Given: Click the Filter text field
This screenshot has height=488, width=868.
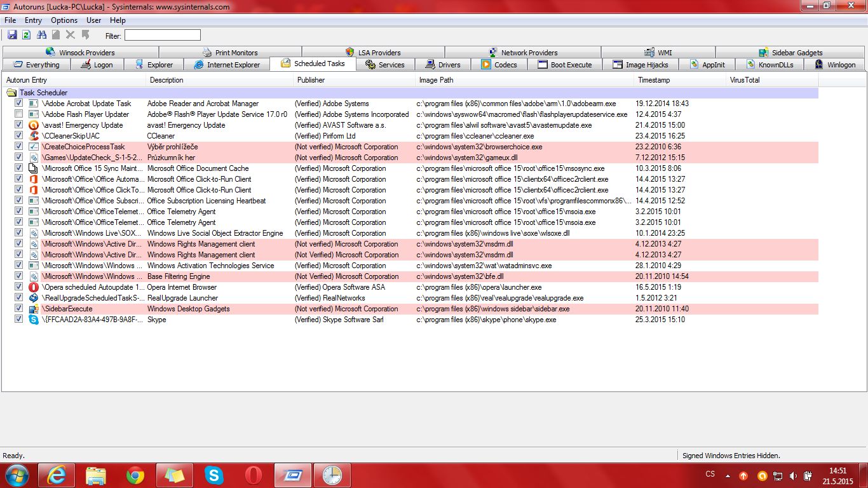Looking at the screenshot, I should pyautogui.click(x=162, y=36).
